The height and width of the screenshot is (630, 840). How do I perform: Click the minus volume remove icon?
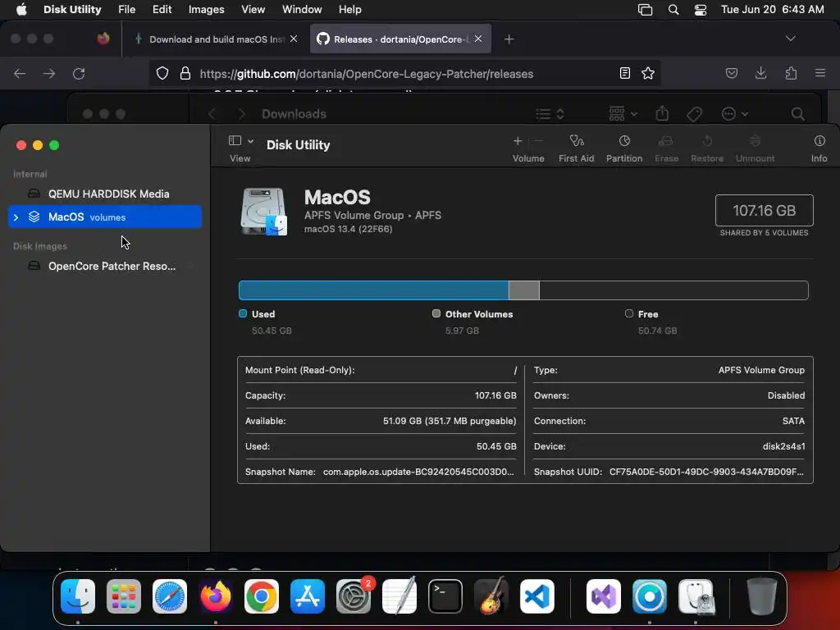(539, 141)
